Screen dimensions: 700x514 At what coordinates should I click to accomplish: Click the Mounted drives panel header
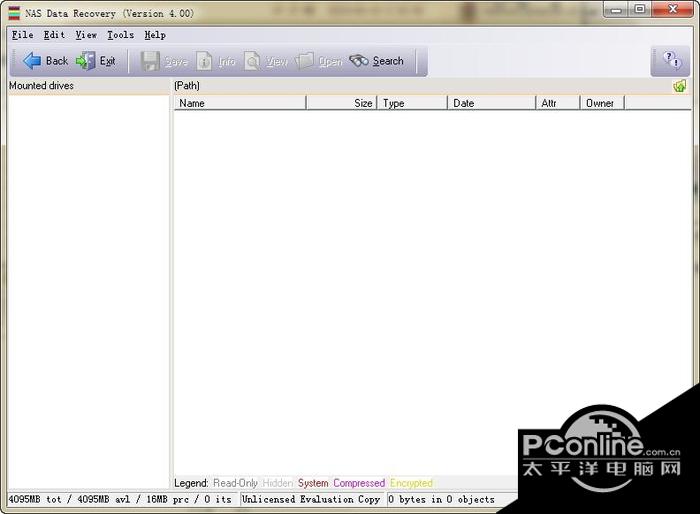[88, 86]
